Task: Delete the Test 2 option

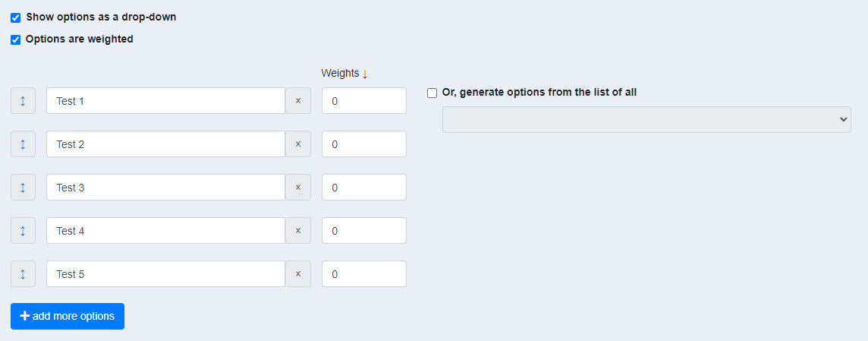Action: pyautogui.click(x=297, y=144)
